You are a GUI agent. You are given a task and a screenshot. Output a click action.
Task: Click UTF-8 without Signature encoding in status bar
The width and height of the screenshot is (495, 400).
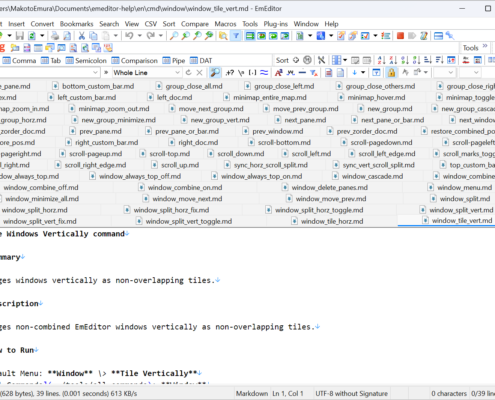coord(351,393)
